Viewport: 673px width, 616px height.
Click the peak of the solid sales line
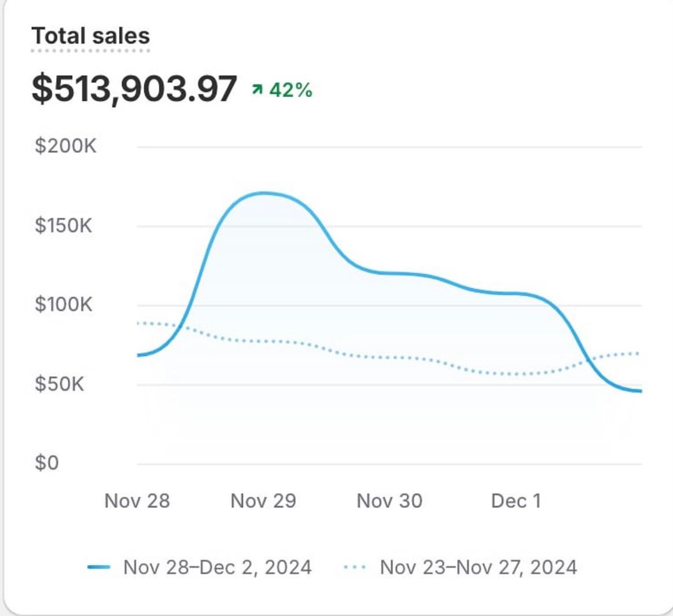pyautogui.click(x=264, y=193)
